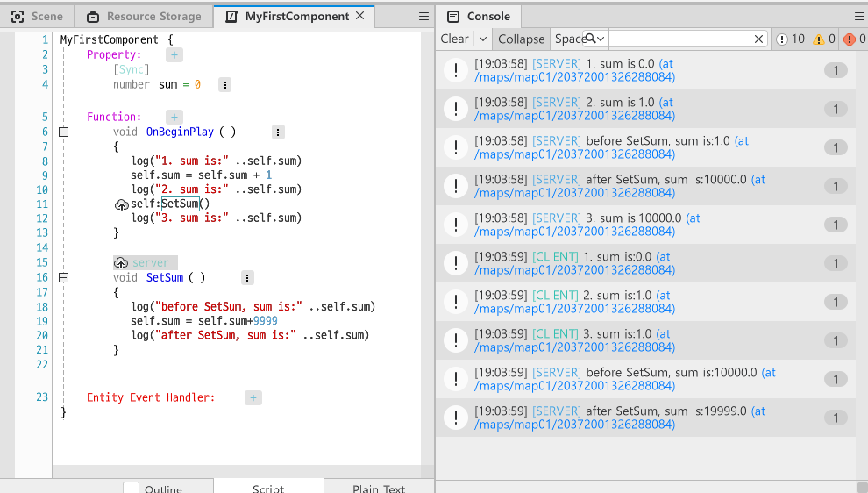The height and width of the screenshot is (493, 868).
Task: Toggle the Collapse log option
Action: point(521,39)
